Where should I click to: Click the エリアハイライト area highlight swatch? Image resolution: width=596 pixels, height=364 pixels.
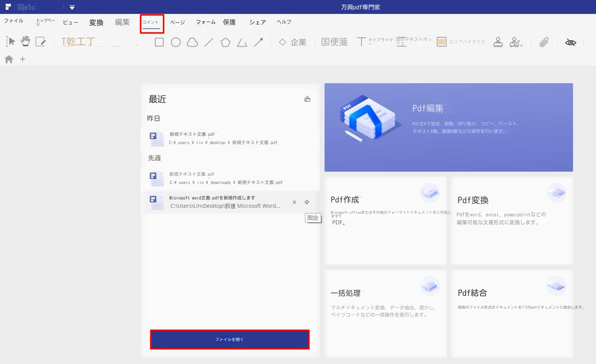pyautogui.click(x=442, y=42)
